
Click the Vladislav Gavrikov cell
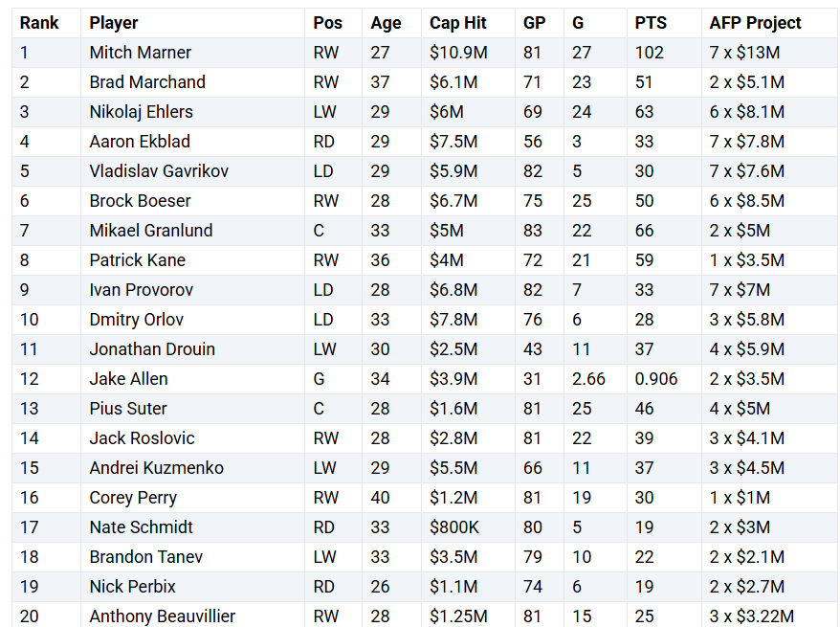[x=159, y=171]
